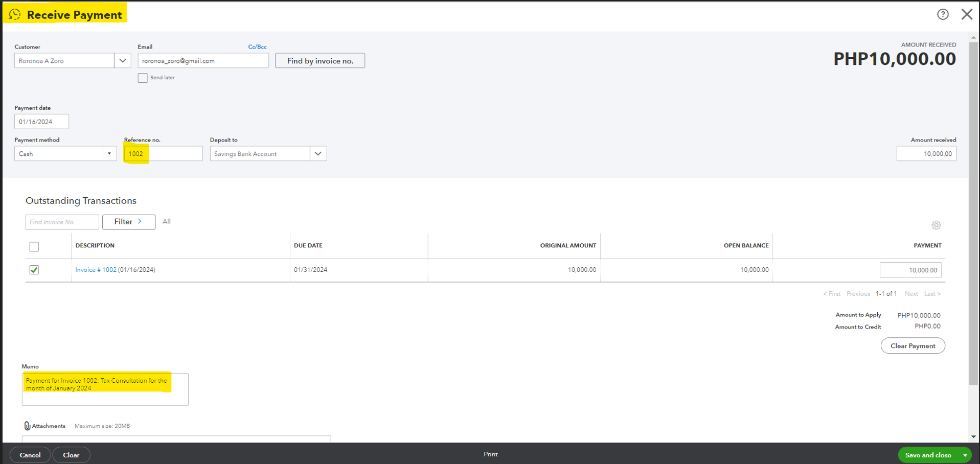Click the Outstanding Transactions heading
Viewport: 980px width, 464px height.
click(81, 201)
